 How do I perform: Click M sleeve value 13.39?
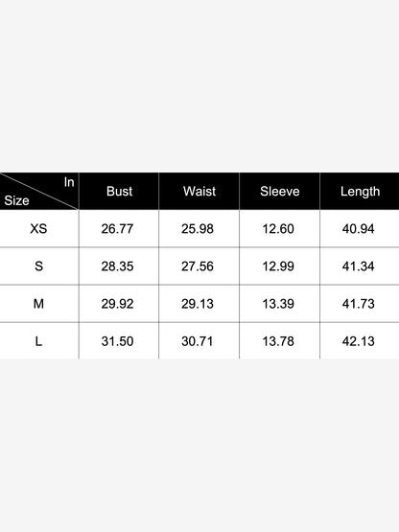(x=278, y=304)
